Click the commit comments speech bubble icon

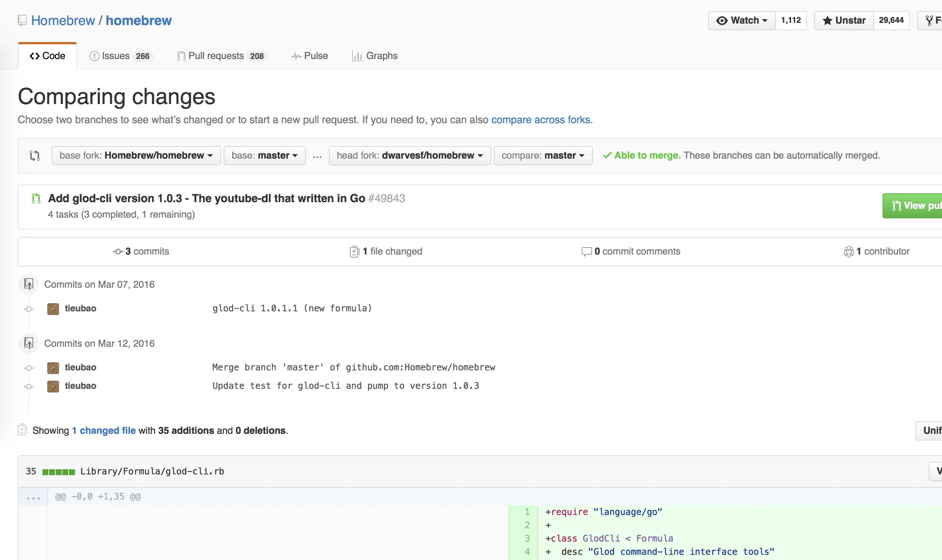[x=586, y=252]
